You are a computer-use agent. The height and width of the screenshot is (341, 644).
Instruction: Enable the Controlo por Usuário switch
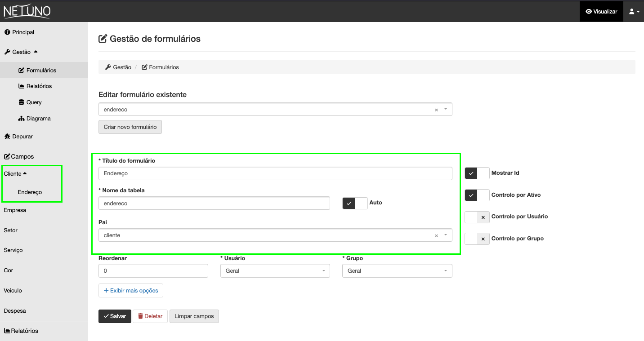pos(477,217)
